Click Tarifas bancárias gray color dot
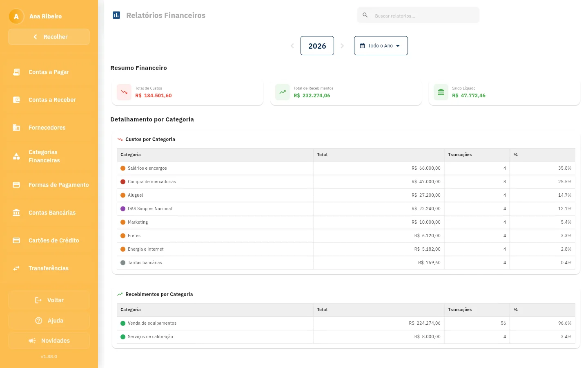588x368 pixels. (123, 263)
